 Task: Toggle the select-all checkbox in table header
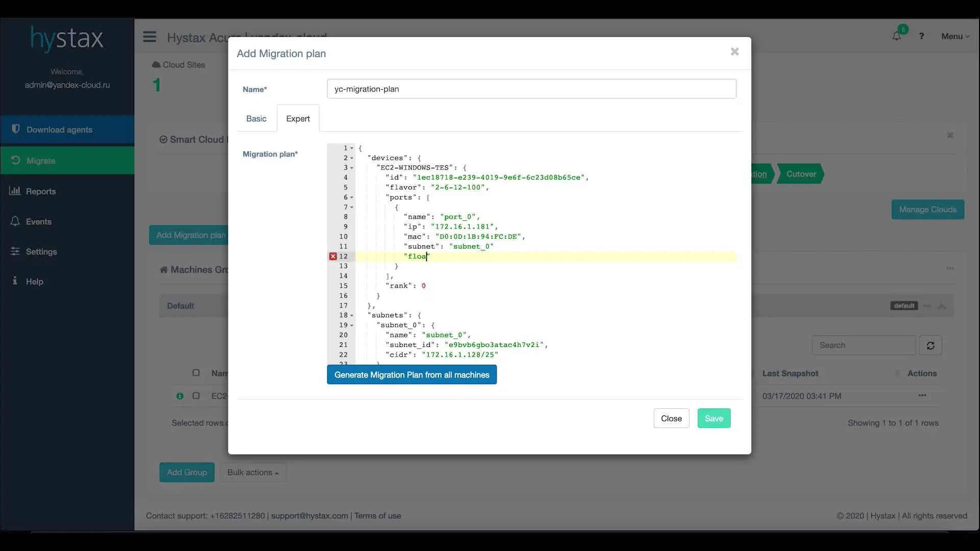coord(196,373)
